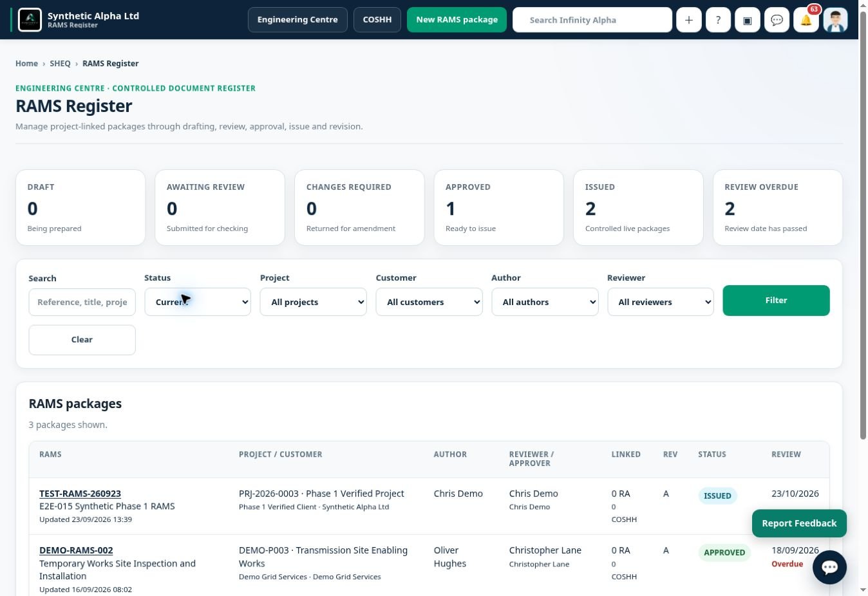Click the Clear filters button
868x596 pixels.
click(82, 340)
